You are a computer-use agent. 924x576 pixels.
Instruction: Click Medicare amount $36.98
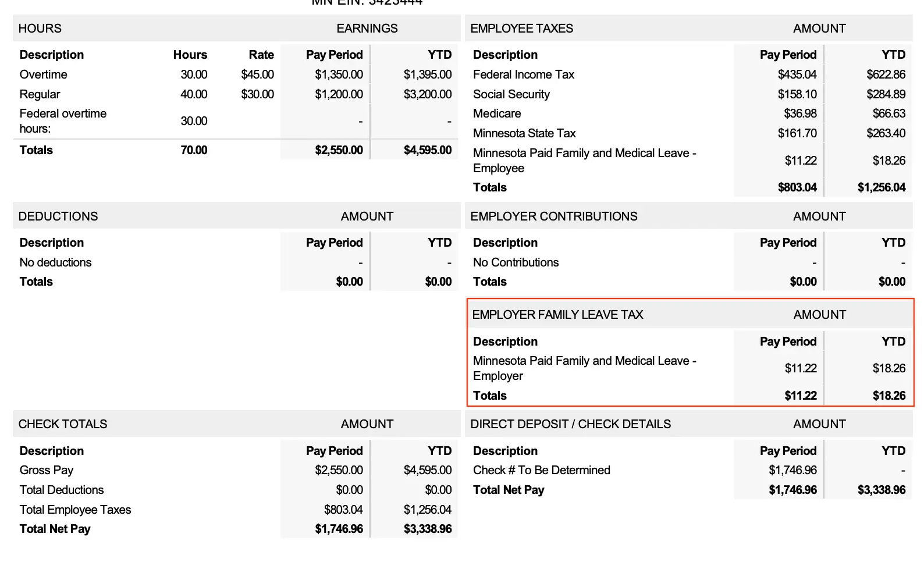pyautogui.click(x=800, y=113)
